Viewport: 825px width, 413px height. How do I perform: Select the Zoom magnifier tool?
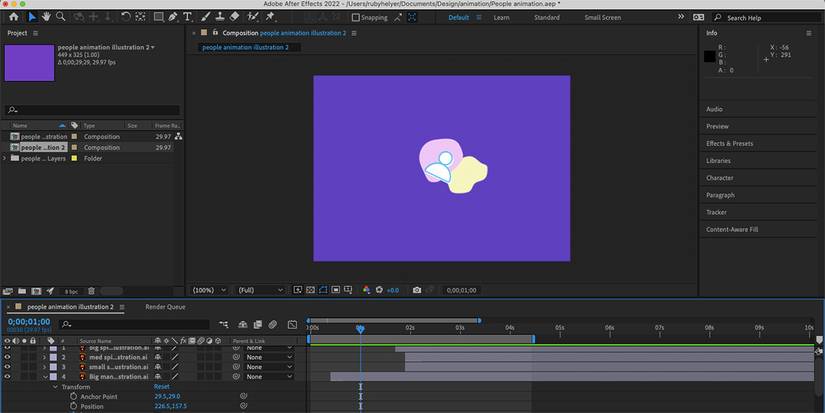[61, 17]
